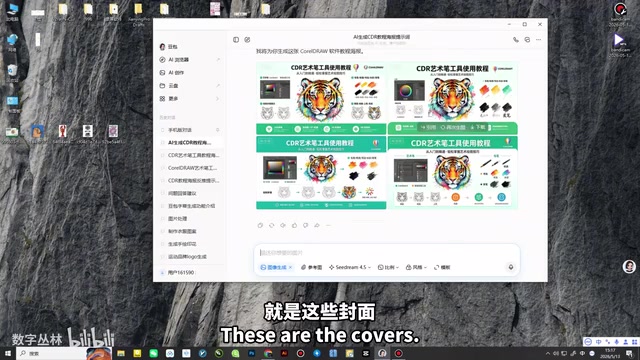Open the 用户161590 account entry

[178, 272]
